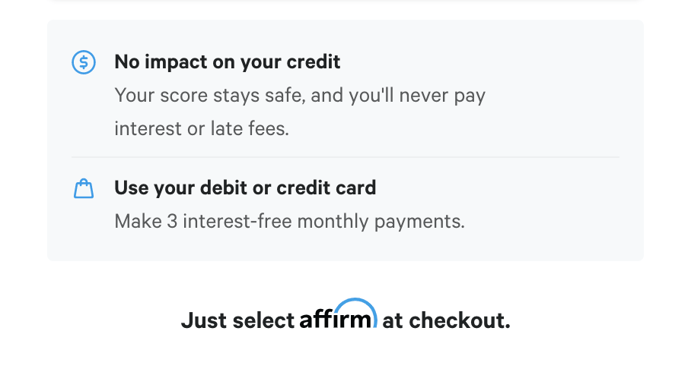The height and width of the screenshot is (372, 688).
Task: Click "Your score stays safe" description line
Action: (300, 96)
